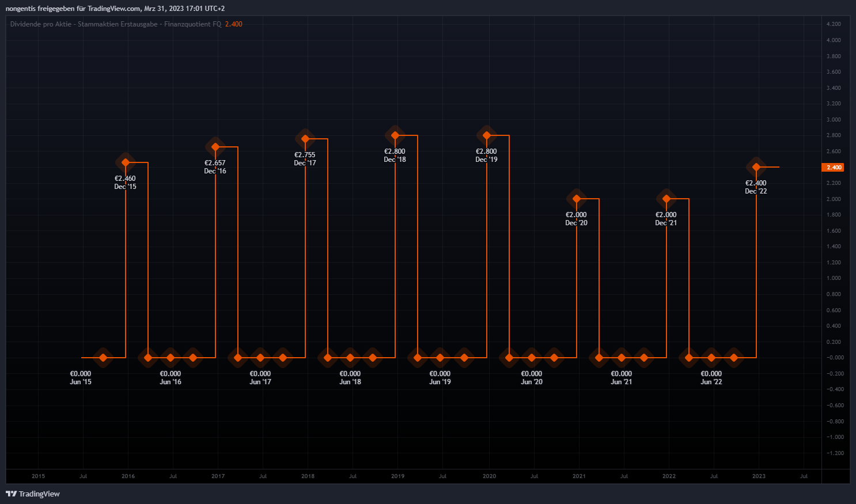Select the 2015 label on the time axis

point(38,476)
